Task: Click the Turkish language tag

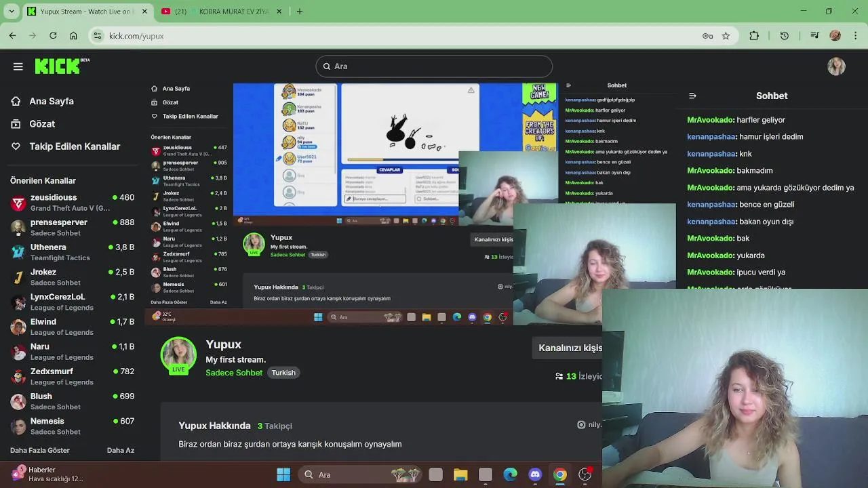Action: [x=283, y=373]
